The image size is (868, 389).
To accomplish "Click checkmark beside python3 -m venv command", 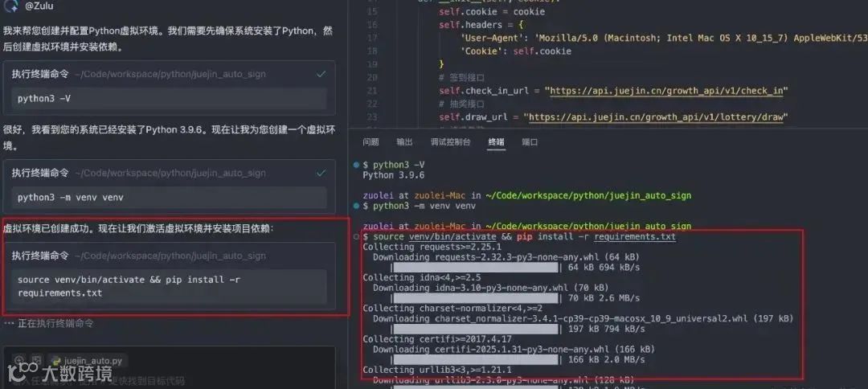I will pyautogui.click(x=321, y=173).
